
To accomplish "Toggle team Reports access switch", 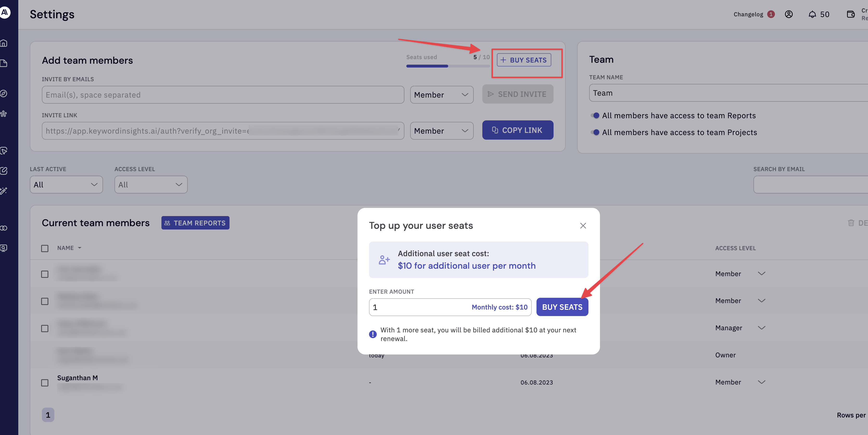I will [595, 116].
